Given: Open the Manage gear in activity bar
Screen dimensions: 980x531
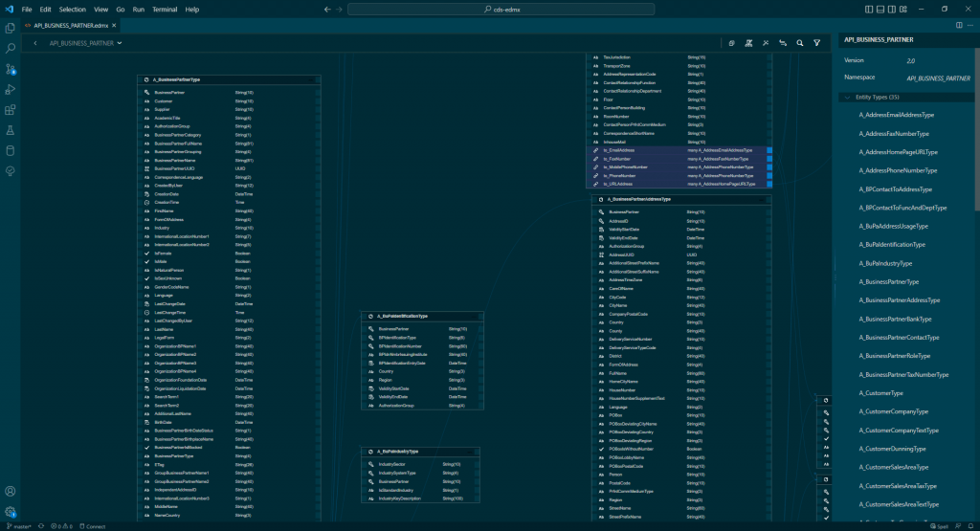Looking at the screenshot, I should 10,512.
